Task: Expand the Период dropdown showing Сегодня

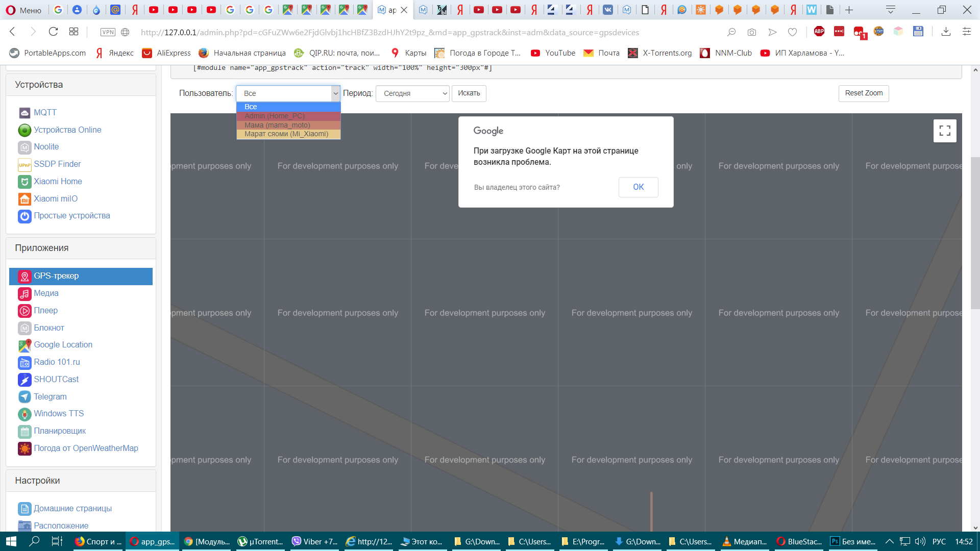Action: pos(412,93)
